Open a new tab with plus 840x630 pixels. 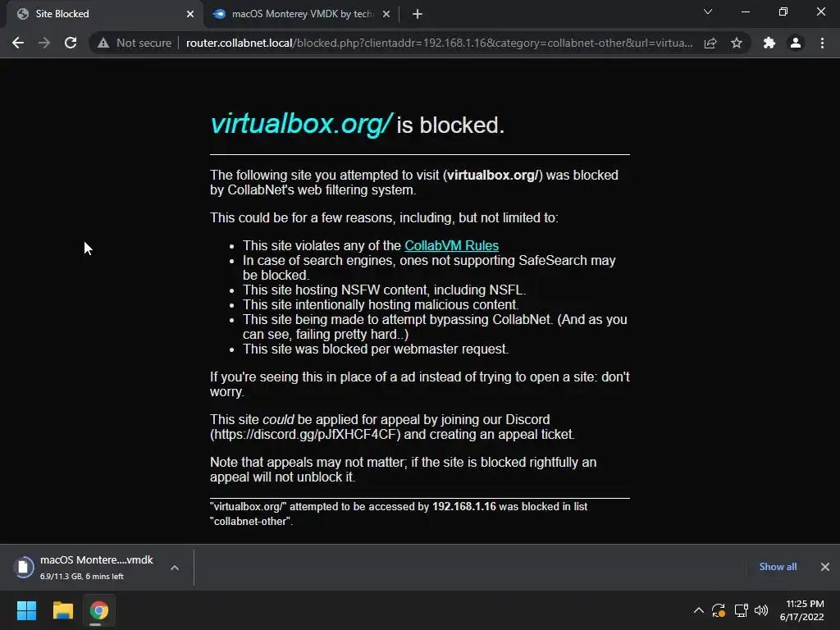pyautogui.click(x=418, y=14)
